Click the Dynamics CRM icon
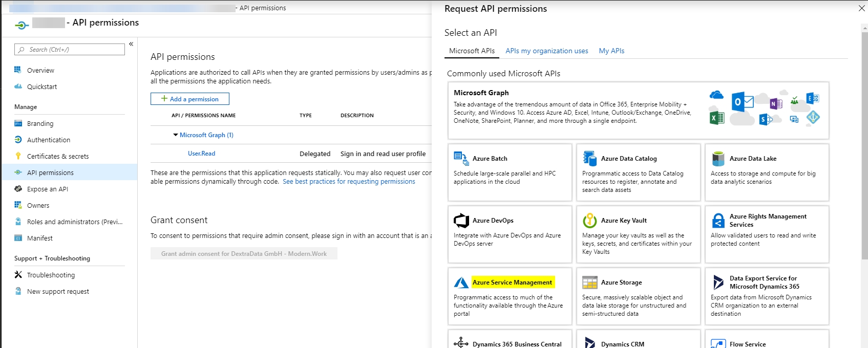The width and height of the screenshot is (868, 348). [590, 343]
